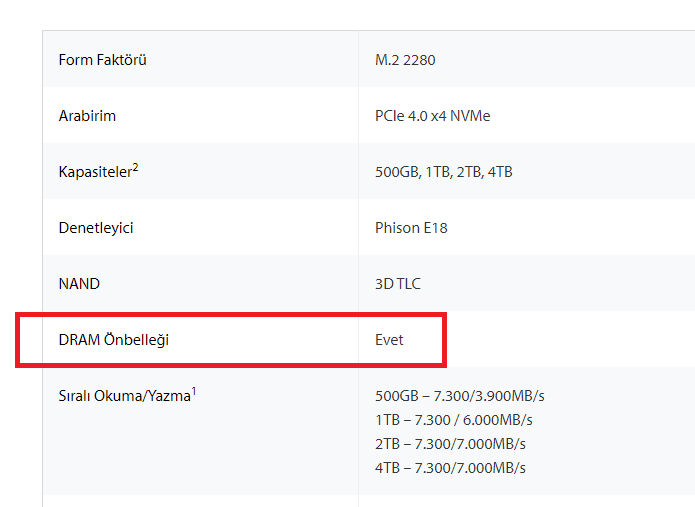Open footnote 1 next to Sıralı Okuma/Yazma

point(194,390)
